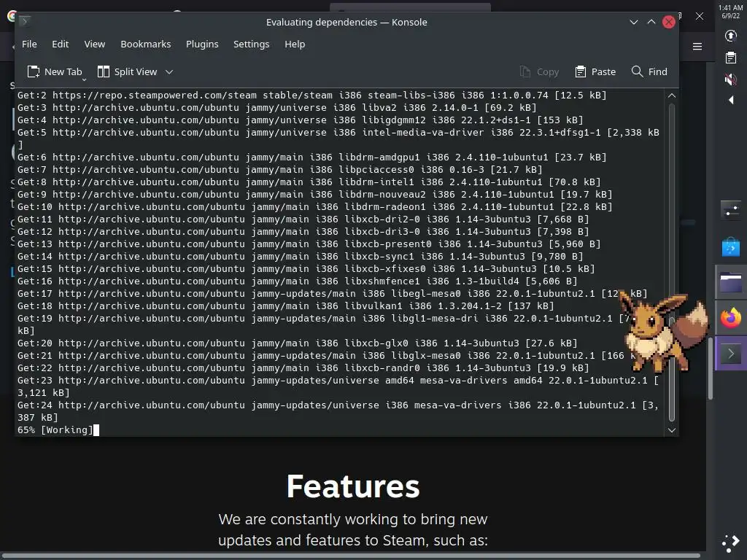Image resolution: width=747 pixels, height=560 pixels.
Task: Click the '65% [Working]' progress line
Action: point(55,430)
